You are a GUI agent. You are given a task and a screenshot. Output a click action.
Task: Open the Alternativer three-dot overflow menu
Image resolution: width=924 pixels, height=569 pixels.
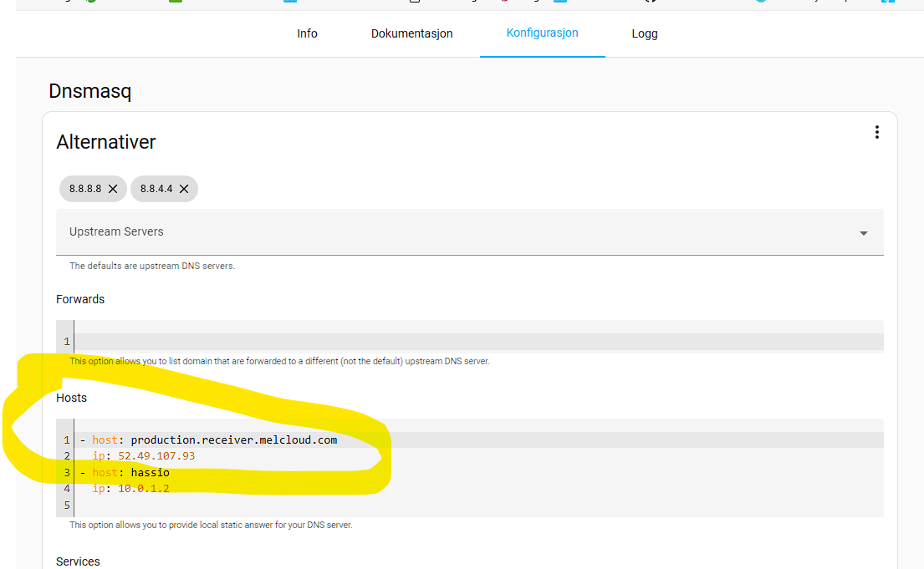point(877,131)
